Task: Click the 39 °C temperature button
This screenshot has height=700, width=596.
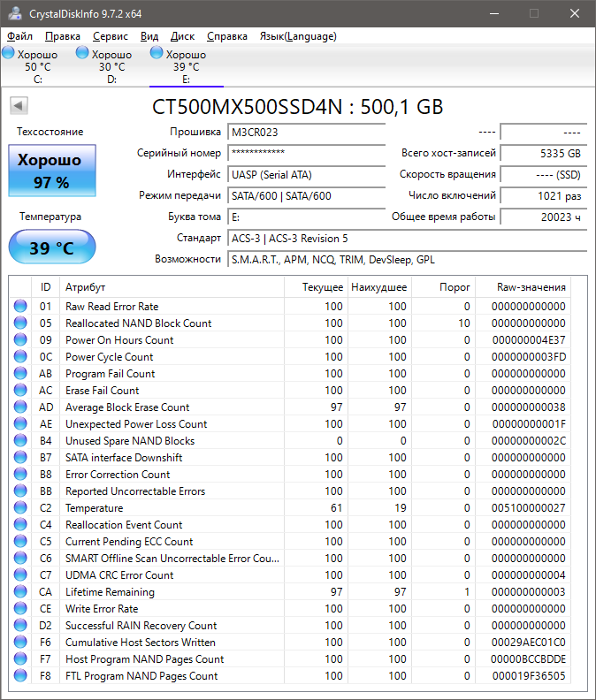Action: (52, 247)
